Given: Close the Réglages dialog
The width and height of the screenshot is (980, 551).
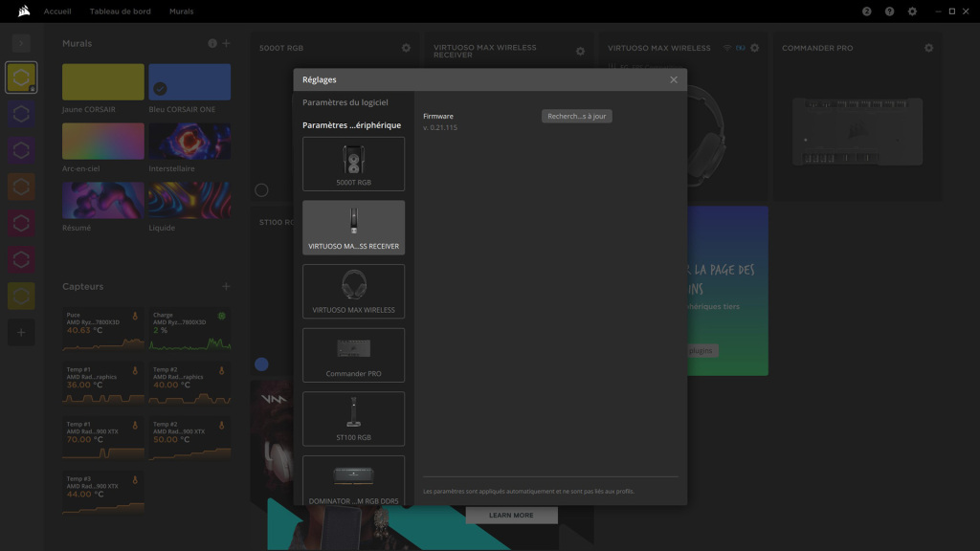Looking at the screenshot, I should 673,80.
